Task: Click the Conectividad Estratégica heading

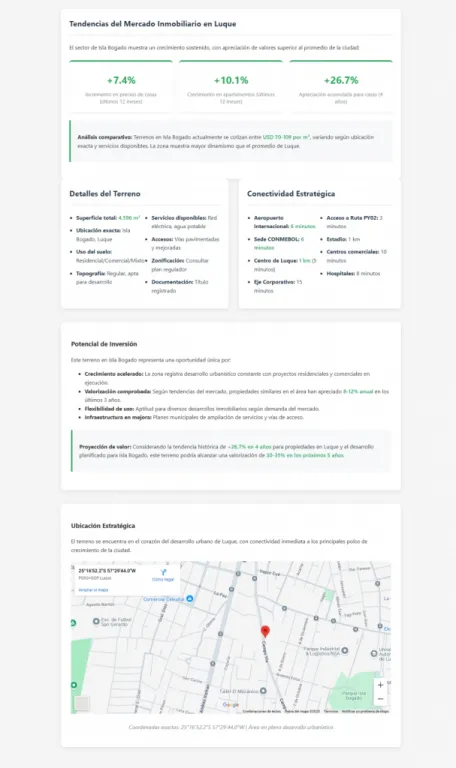Action: [x=291, y=193]
